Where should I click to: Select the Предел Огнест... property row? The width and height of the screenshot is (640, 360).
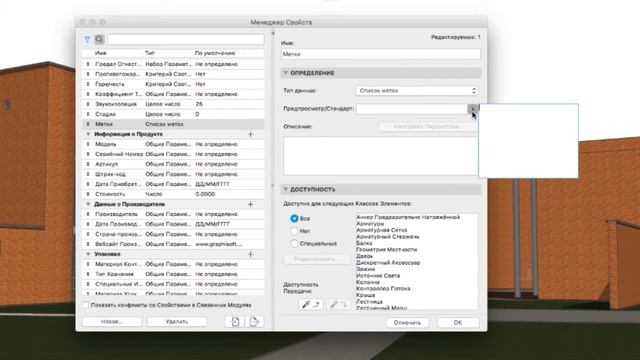pos(173,64)
